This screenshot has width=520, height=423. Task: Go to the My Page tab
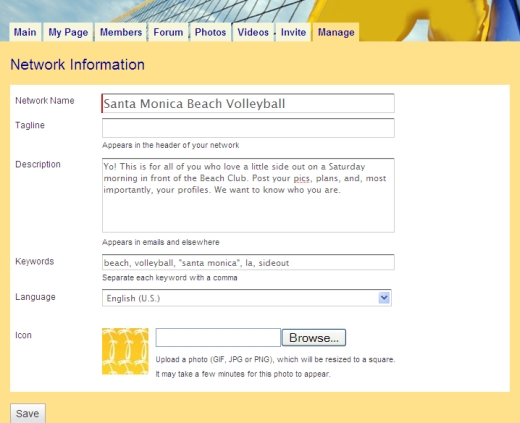point(68,32)
